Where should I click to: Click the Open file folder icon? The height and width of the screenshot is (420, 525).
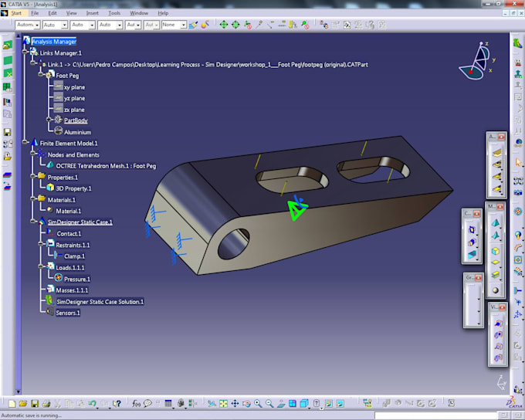pos(23,403)
